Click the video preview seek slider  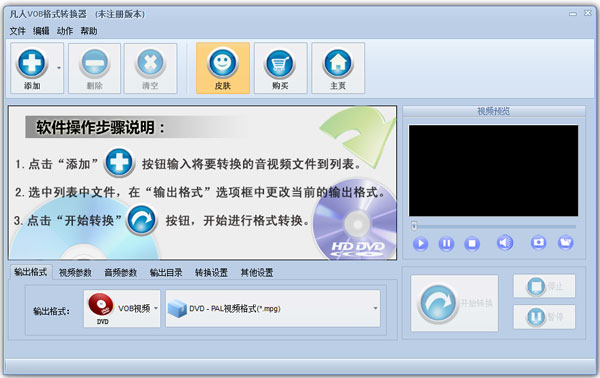pyautogui.click(x=494, y=226)
